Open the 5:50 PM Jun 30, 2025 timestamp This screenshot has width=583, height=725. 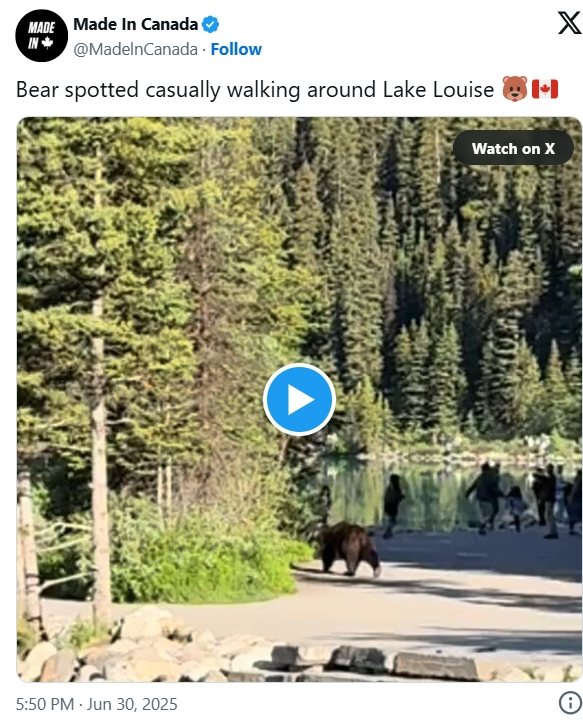[97, 704]
